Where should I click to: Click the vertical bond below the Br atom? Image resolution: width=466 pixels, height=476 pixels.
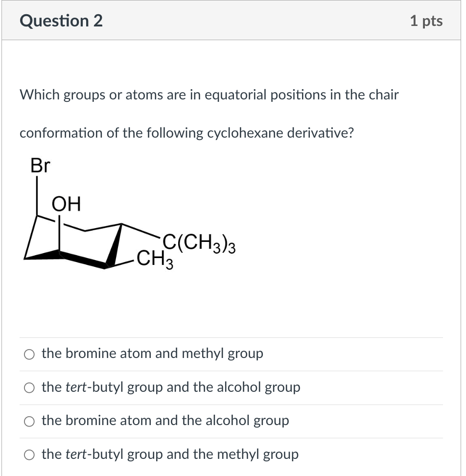[x=37, y=196]
